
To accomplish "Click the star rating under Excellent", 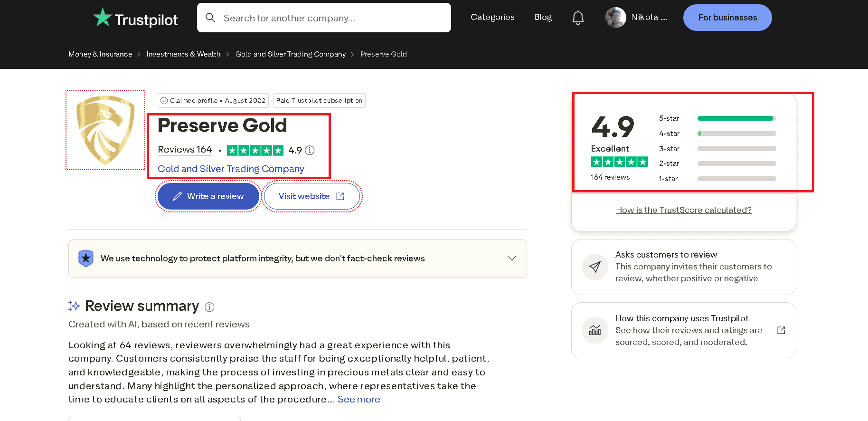I will click(x=620, y=162).
